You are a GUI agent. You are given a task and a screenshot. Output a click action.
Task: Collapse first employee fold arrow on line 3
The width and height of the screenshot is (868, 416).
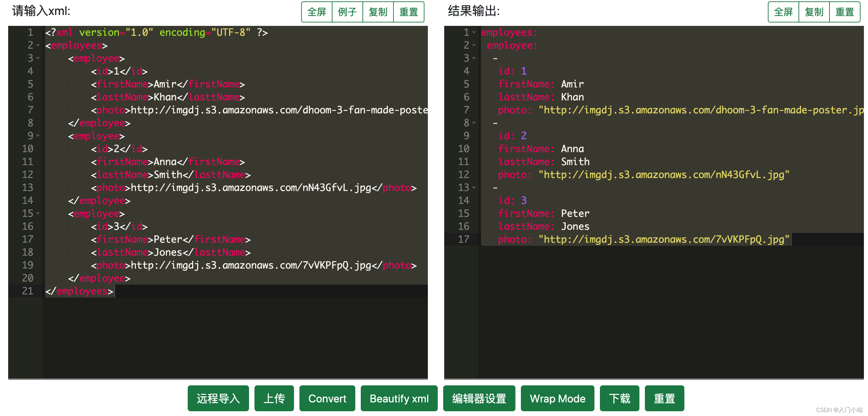(38, 58)
